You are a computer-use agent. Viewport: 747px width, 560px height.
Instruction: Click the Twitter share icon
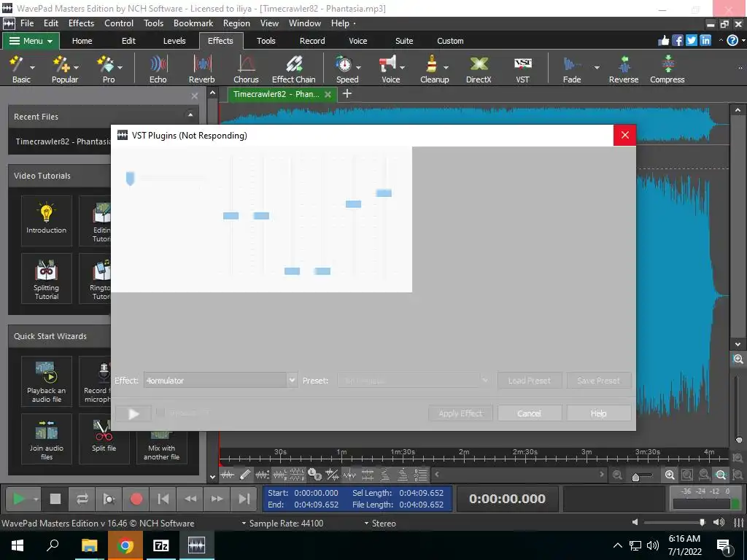[692, 41]
